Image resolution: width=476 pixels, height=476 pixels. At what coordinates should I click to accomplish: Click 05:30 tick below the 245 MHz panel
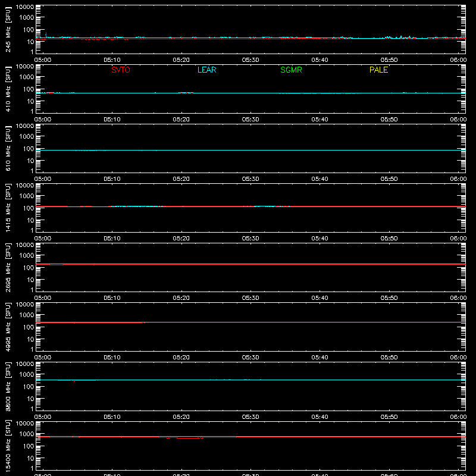pos(250,60)
